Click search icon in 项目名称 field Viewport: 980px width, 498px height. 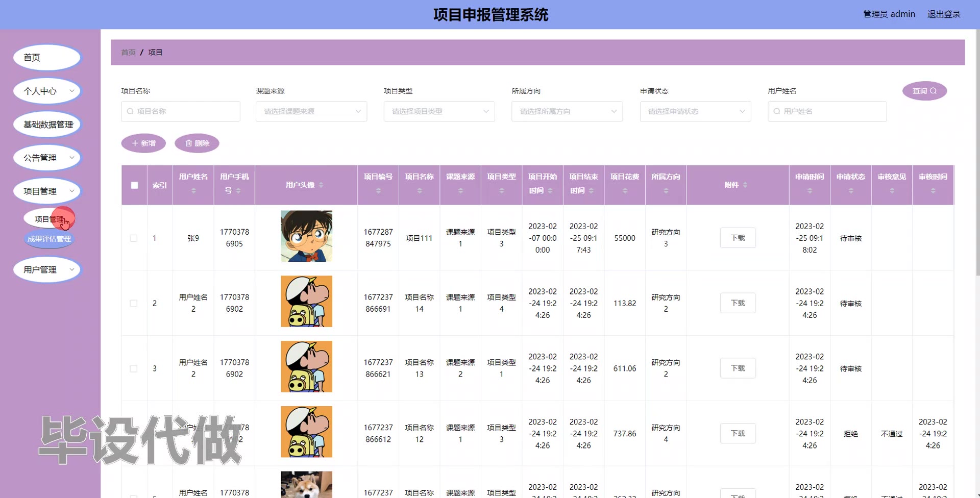(x=130, y=111)
